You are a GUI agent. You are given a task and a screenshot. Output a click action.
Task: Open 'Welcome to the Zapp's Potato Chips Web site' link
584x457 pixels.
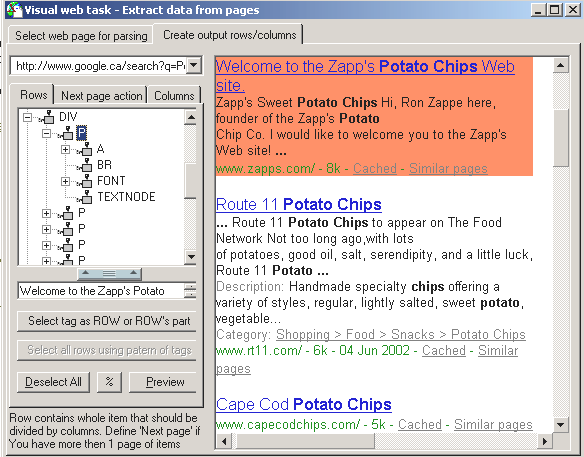click(x=365, y=76)
